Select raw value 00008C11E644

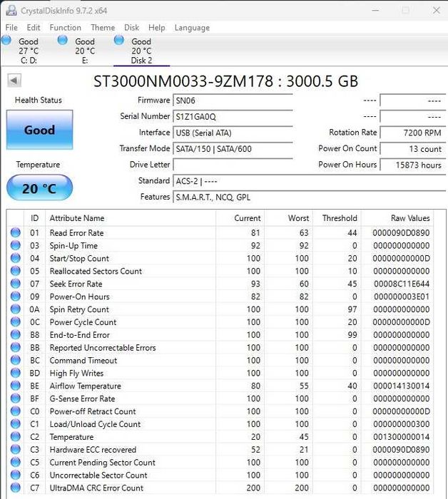[402, 284]
